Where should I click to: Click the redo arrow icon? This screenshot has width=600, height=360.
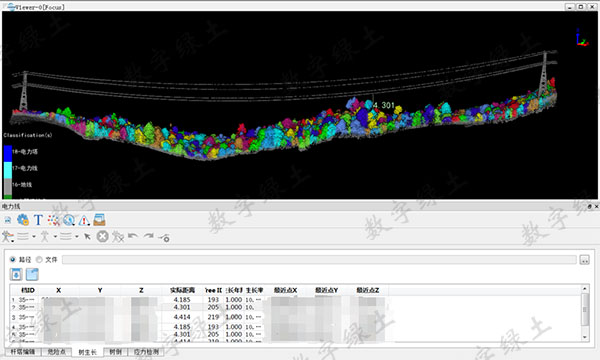click(x=149, y=237)
